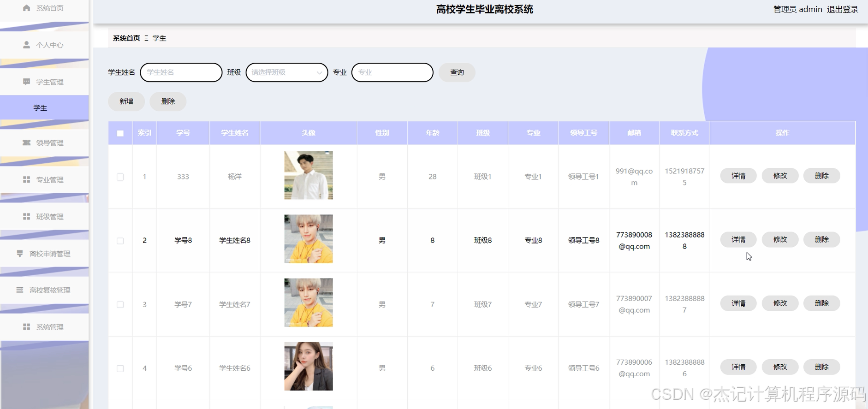The width and height of the screenshot is (868, 409).
Task: Click the 领导工号 column header
Action: click(x=583, y=133)
